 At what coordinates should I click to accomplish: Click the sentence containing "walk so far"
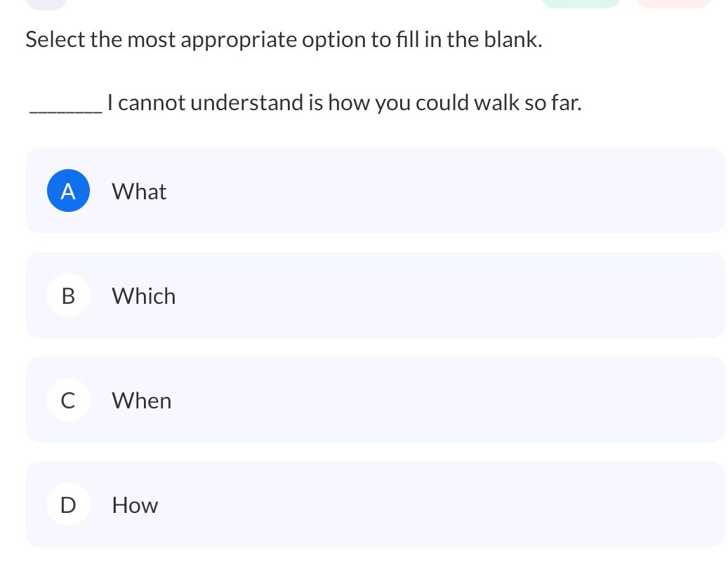pyautogui.click(x=305, y=102)
